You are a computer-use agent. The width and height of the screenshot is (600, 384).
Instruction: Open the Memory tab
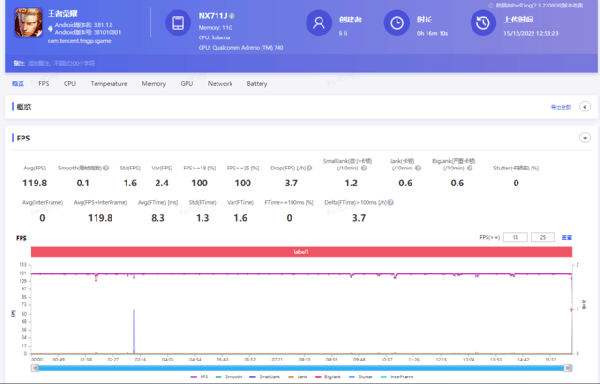153,83
